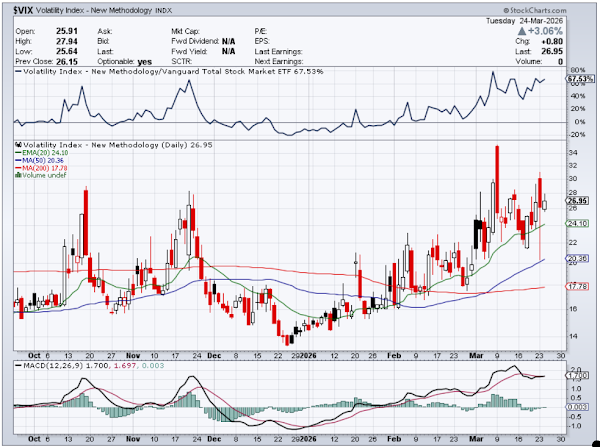600x447 pixels.
Task: Click the 'Mkt Cap:' label
Action: tap(185, 31)
